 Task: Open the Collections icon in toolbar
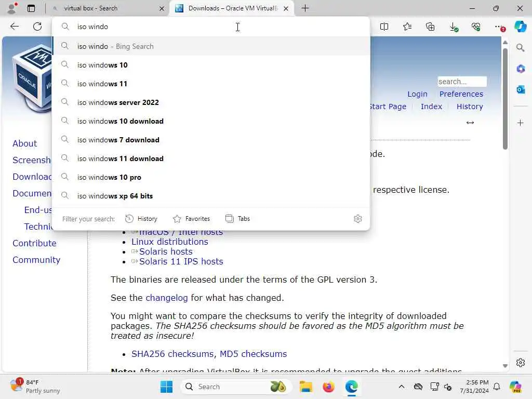(430, 26)
